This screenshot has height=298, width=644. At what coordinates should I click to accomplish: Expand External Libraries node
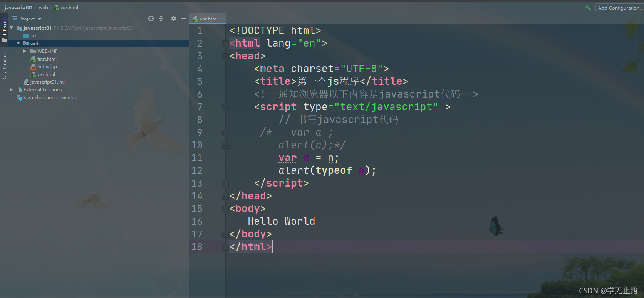(11, 89)
